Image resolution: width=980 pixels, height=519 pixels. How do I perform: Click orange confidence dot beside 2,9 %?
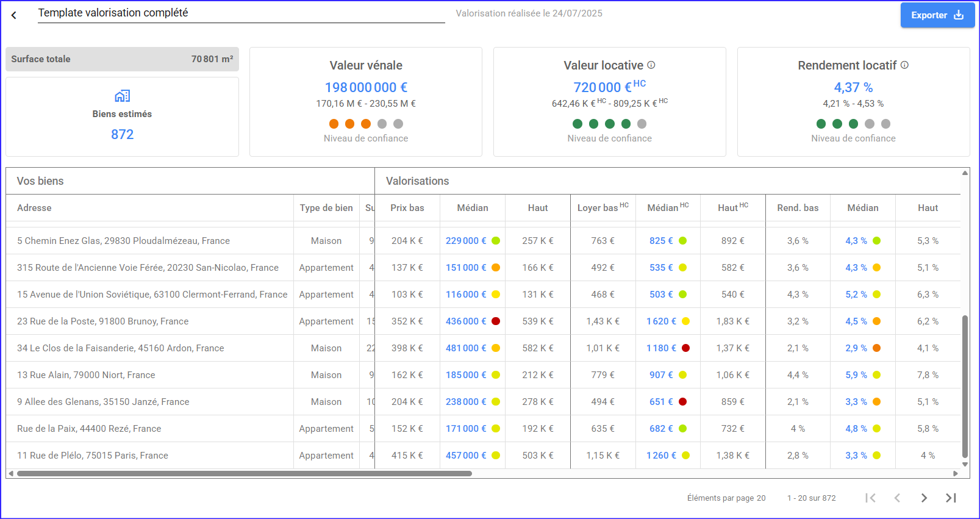pos(876,348)
